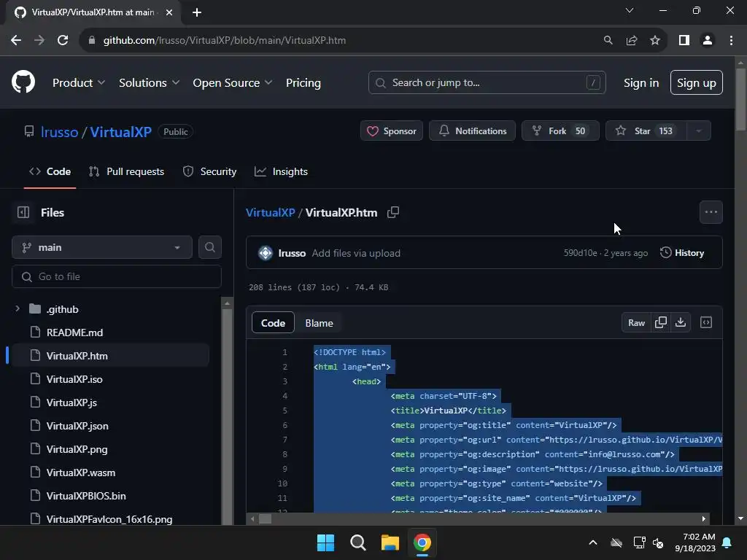The image size is (747, 560).
Task: Click Chrome icon in taskbar
Action: (x=422, y=542)
